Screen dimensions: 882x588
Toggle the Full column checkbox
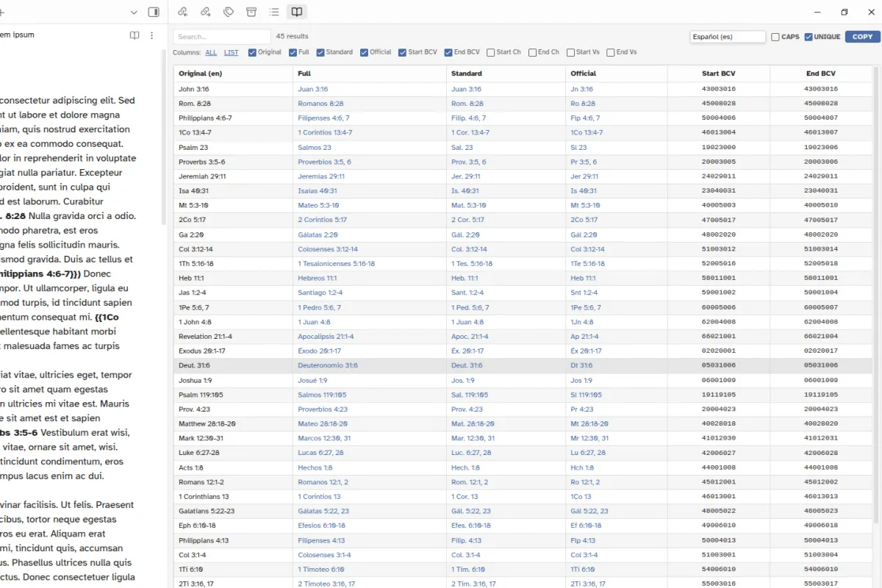(x=293, y=52)
